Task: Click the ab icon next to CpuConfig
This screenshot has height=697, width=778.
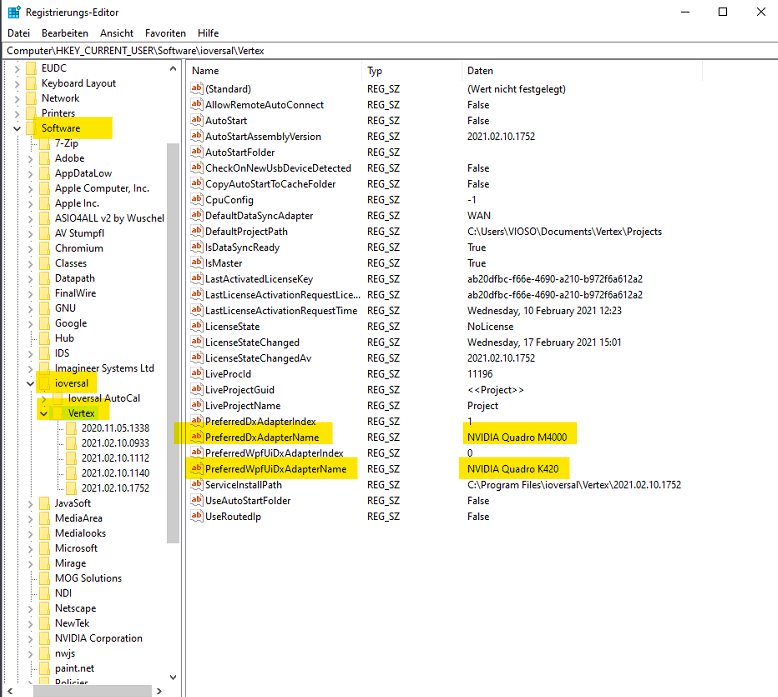Action: pos(196,199)
